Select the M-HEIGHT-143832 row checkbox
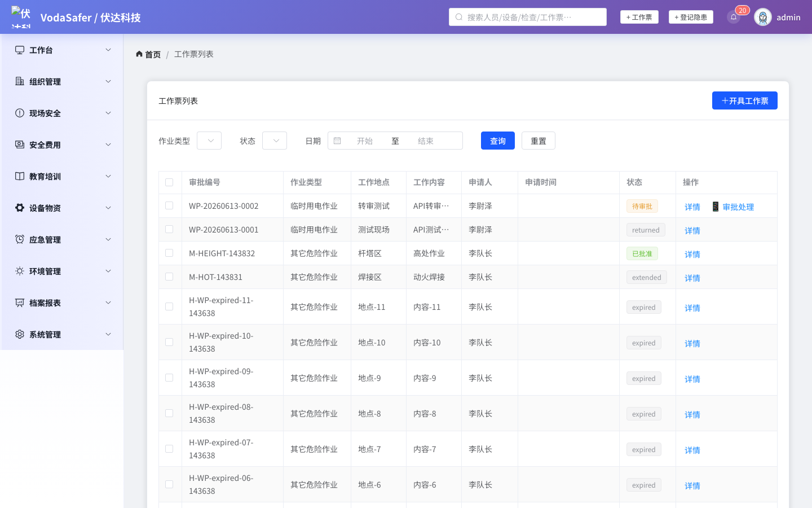The image size is (812, 508). (x=169, y=253)
